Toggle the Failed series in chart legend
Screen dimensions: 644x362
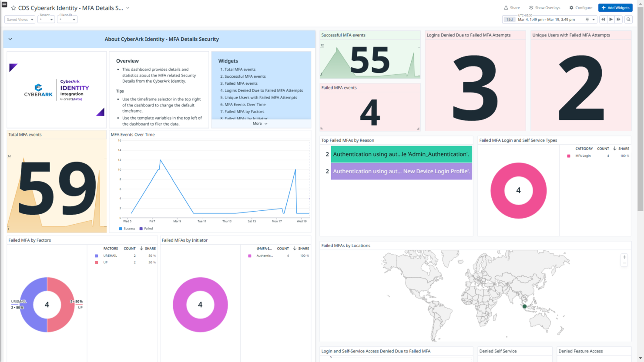[x=146, y=229]
